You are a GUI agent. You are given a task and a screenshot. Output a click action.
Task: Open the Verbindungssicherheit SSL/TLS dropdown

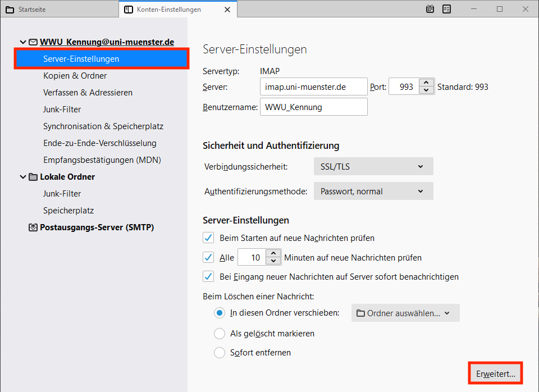[373, 166]
